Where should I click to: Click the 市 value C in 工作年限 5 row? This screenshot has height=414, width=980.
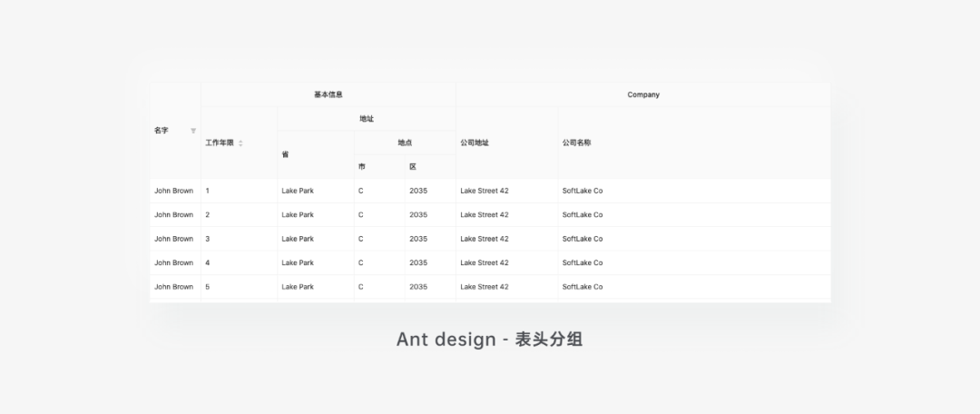[360, 287]
